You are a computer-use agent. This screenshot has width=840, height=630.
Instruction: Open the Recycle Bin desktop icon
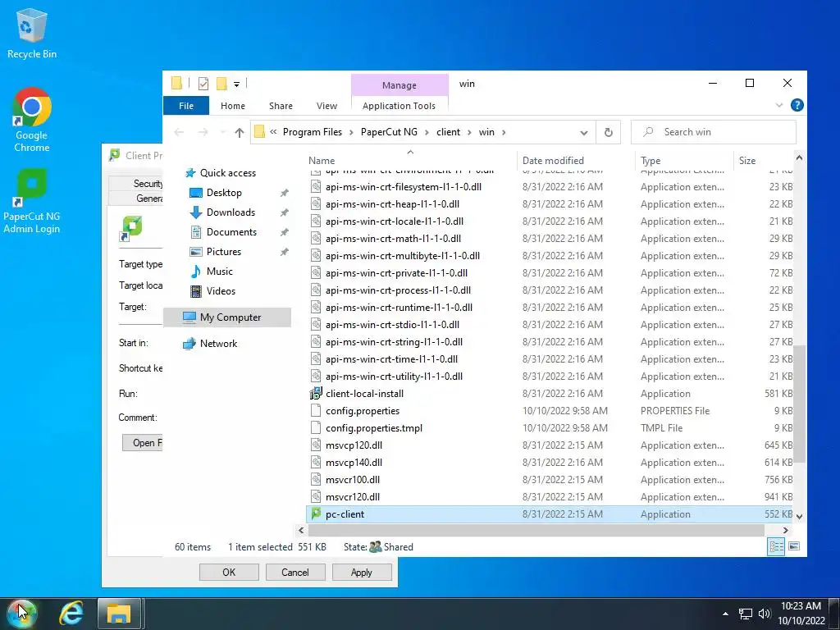[32, 33]
